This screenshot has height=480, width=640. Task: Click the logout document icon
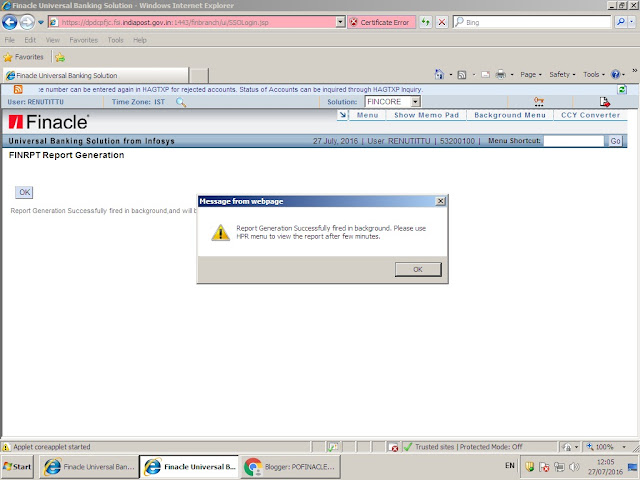tap(604, 102)
